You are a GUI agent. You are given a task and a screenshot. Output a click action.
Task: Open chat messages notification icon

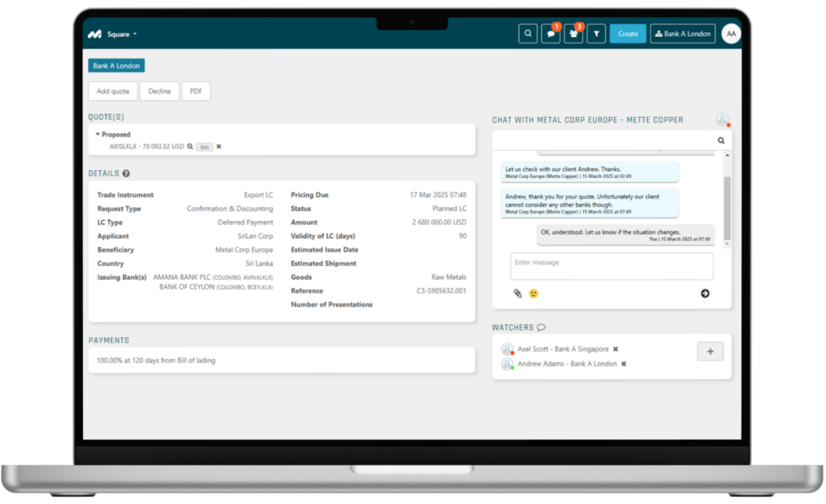coord(550,34)
